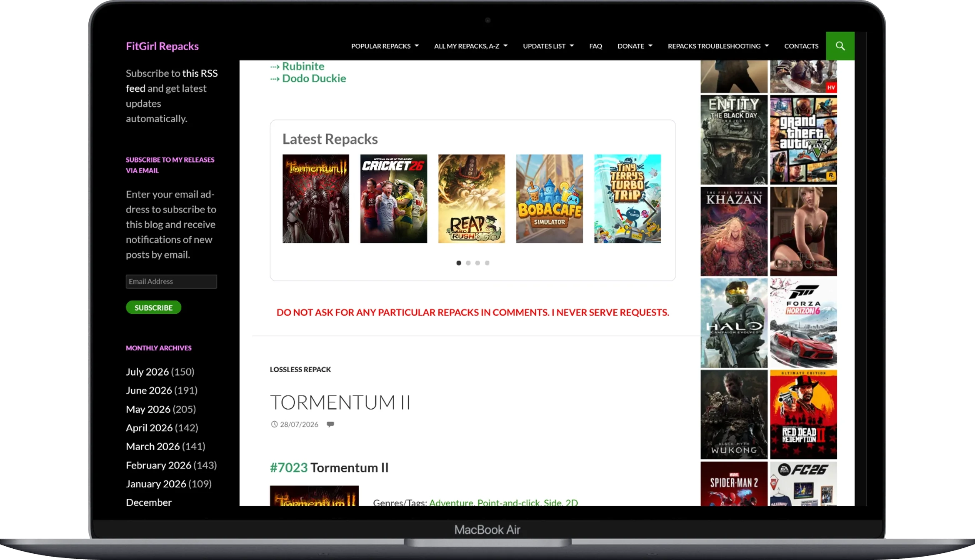
Task: Open the Halo Campaign Evolved cover
Action: click(x=734, y=323)
